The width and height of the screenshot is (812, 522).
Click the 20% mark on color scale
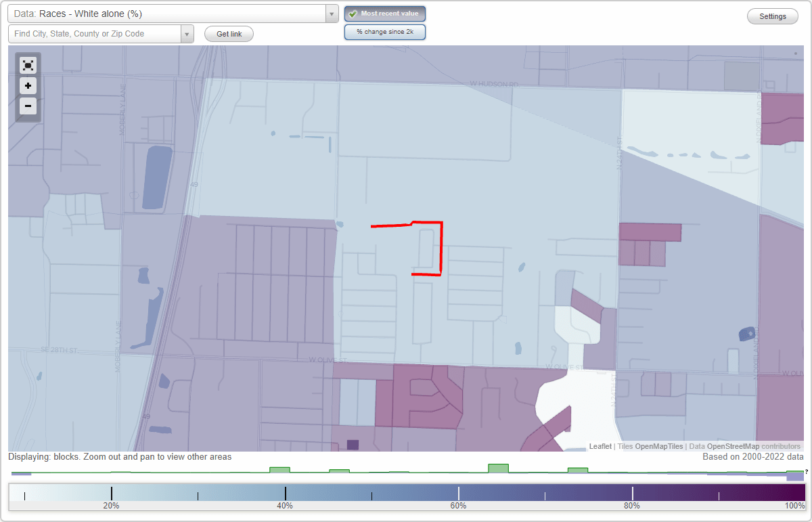coord(111,506)
